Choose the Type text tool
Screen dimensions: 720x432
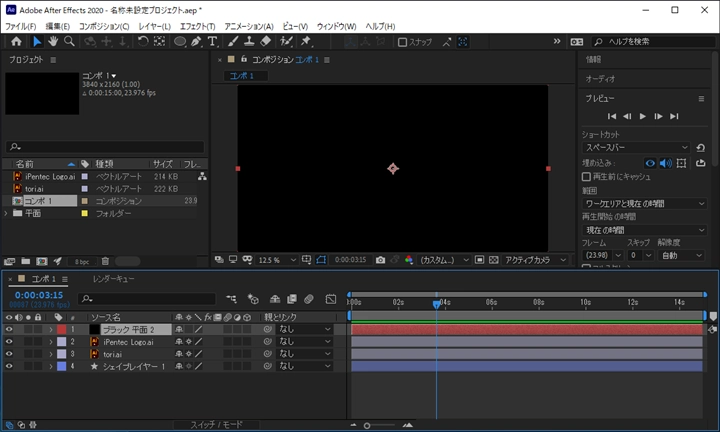point(212,42)
